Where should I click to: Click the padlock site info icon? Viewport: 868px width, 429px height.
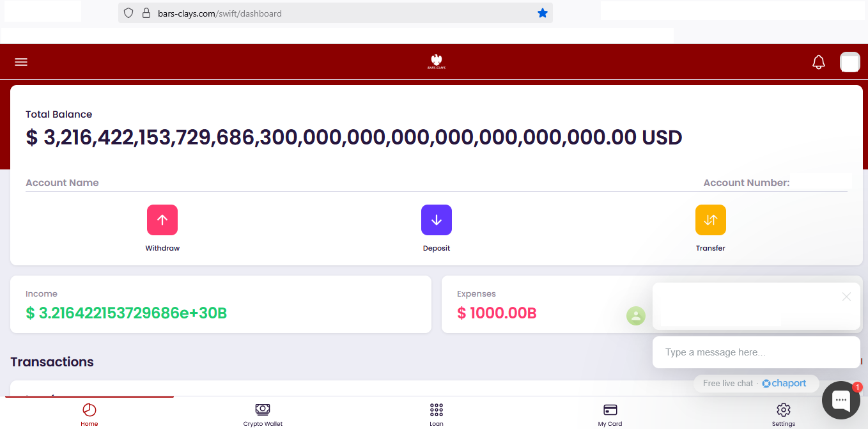146,13
